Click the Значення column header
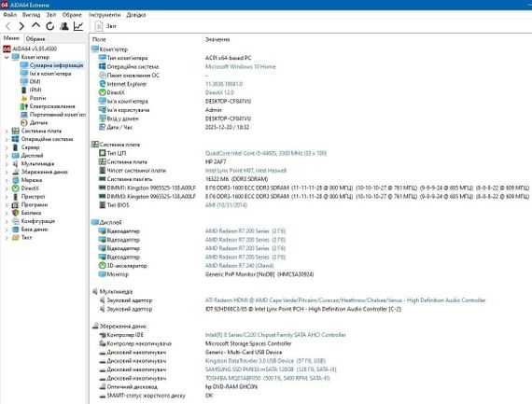532x404 pixels. pos(217,40)
